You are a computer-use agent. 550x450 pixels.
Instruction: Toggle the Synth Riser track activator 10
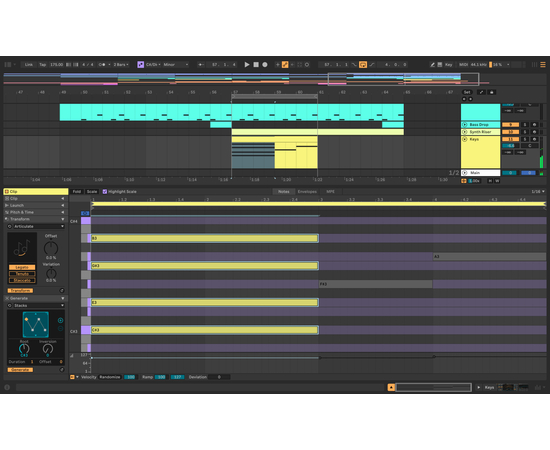tap(511, 132)
